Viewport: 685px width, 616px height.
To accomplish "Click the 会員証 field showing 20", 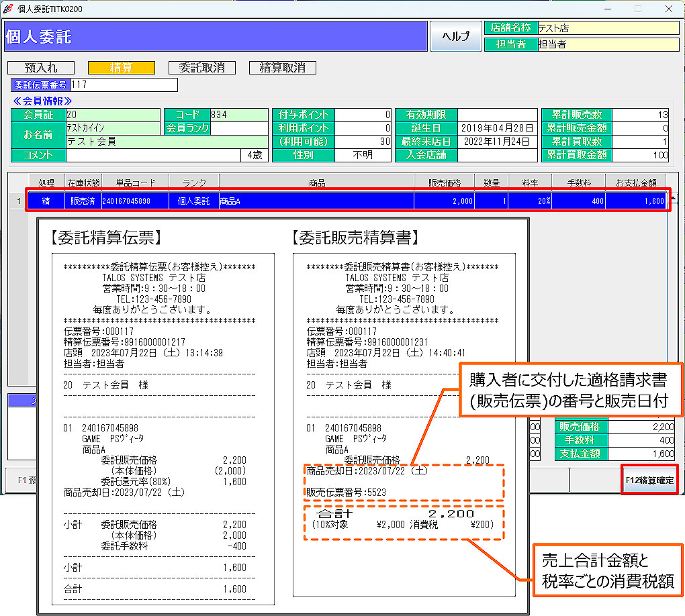I will point(113,115).
